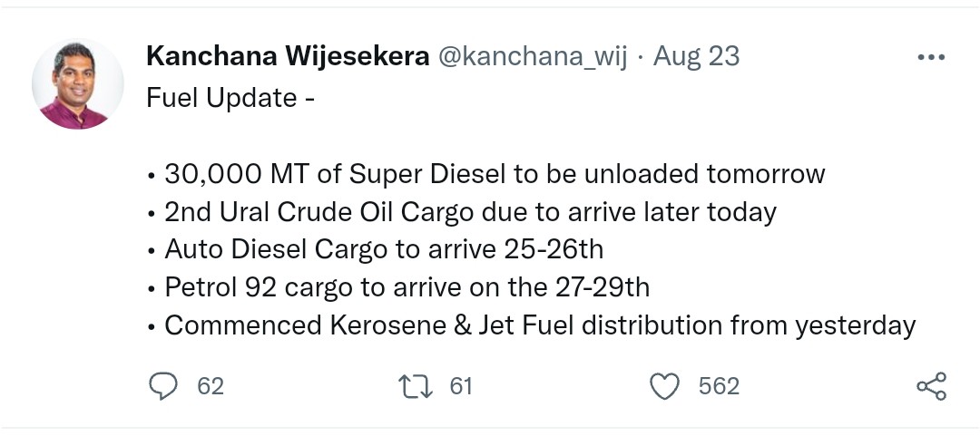Click the 61 retweets count
This screenshot has height=436, width=980.
(x=461, y=386)
